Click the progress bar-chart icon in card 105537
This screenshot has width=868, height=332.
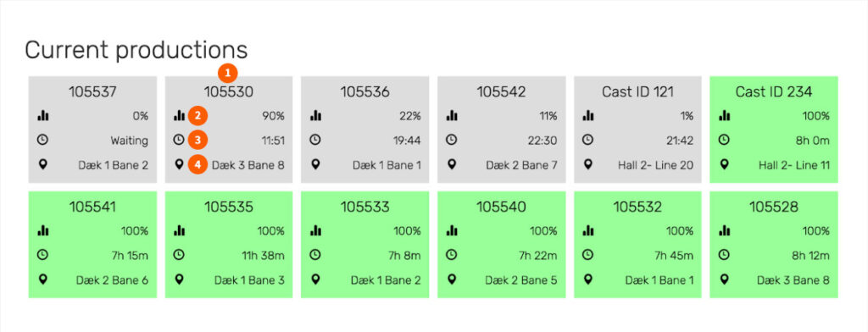coord(42,116)
